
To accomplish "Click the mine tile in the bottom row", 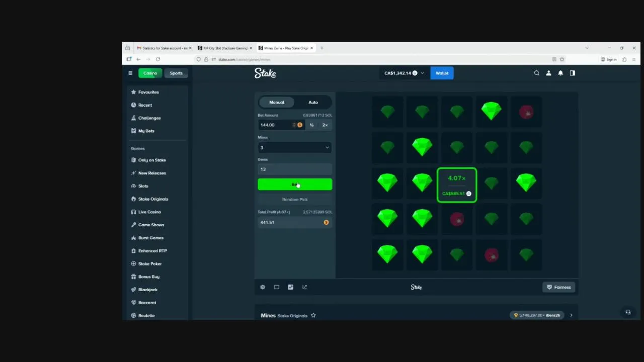I will pos(492,255).
